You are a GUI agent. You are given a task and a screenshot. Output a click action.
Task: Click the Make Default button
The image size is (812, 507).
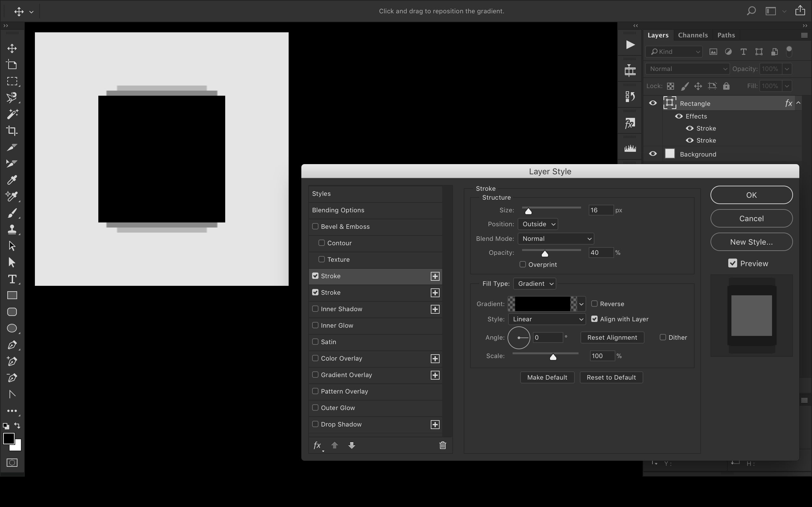(547, 377)
